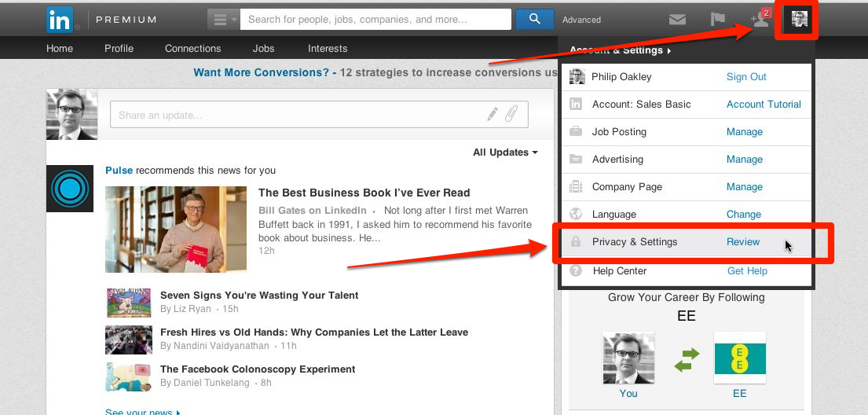Screen dimensions: 868x415
Task: Click the padlock icon beside Privacy & Settings
Action: 576,241
